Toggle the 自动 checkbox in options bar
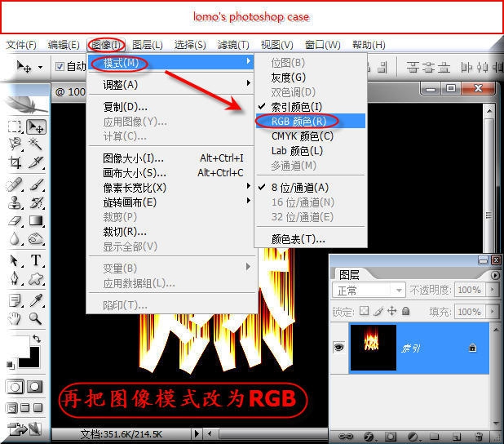Viewport: 504px width, 444px height. [x=60, y=66]
